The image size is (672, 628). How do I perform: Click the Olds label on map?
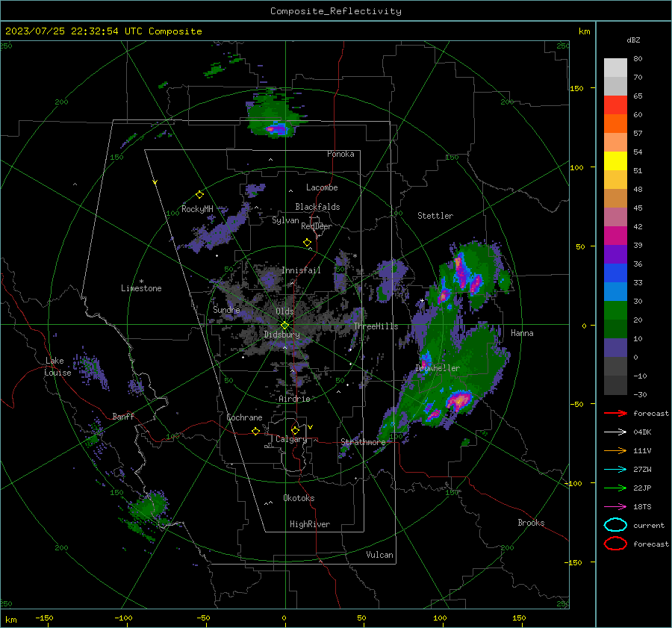(x=284, y=311)
